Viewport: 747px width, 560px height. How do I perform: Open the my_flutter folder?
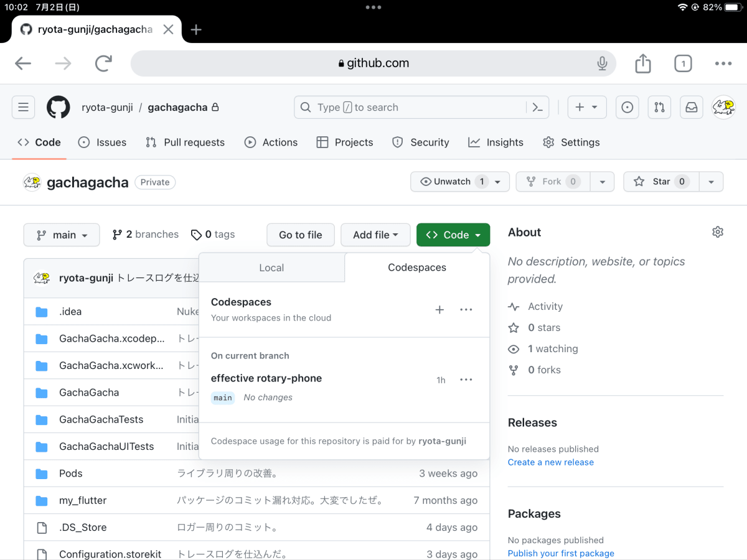tap(83, 500)
